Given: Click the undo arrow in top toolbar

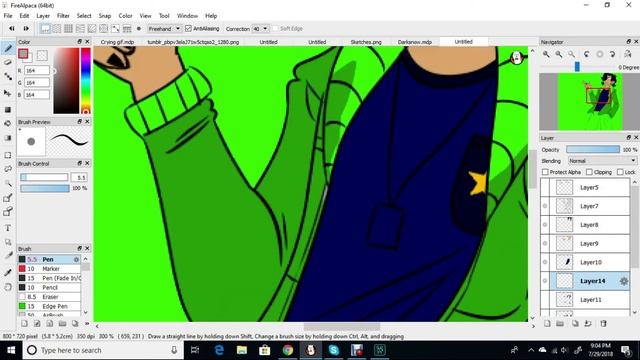Looking at the screenshot, I should (x=12, y=29).
